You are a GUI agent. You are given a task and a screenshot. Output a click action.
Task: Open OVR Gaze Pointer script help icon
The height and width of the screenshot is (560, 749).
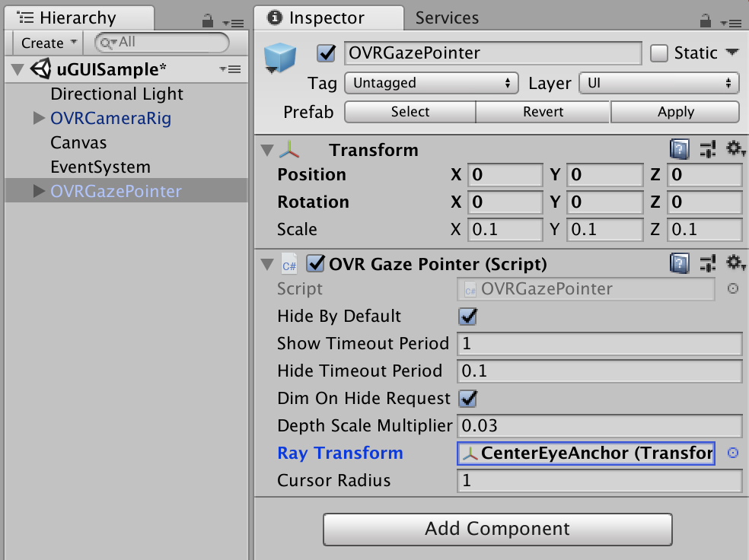click(x=680, y=263)
